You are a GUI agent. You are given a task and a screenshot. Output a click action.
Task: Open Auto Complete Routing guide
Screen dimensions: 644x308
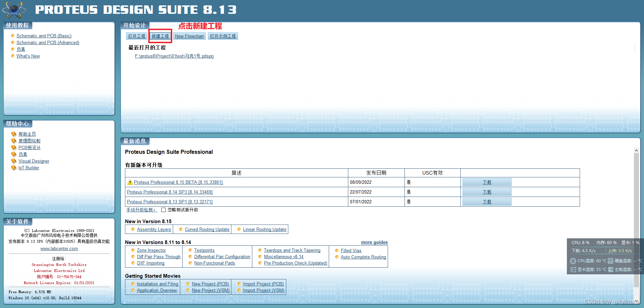click(363, 257)
